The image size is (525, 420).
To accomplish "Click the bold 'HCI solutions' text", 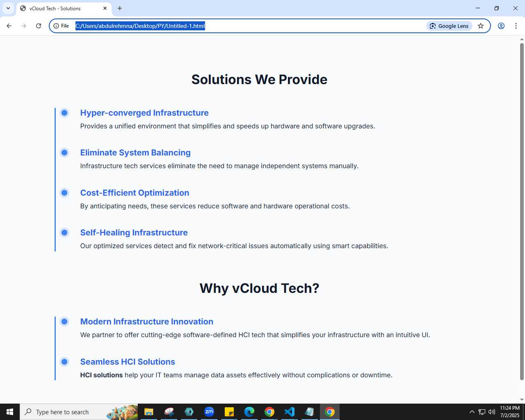I will coord(101,375).
